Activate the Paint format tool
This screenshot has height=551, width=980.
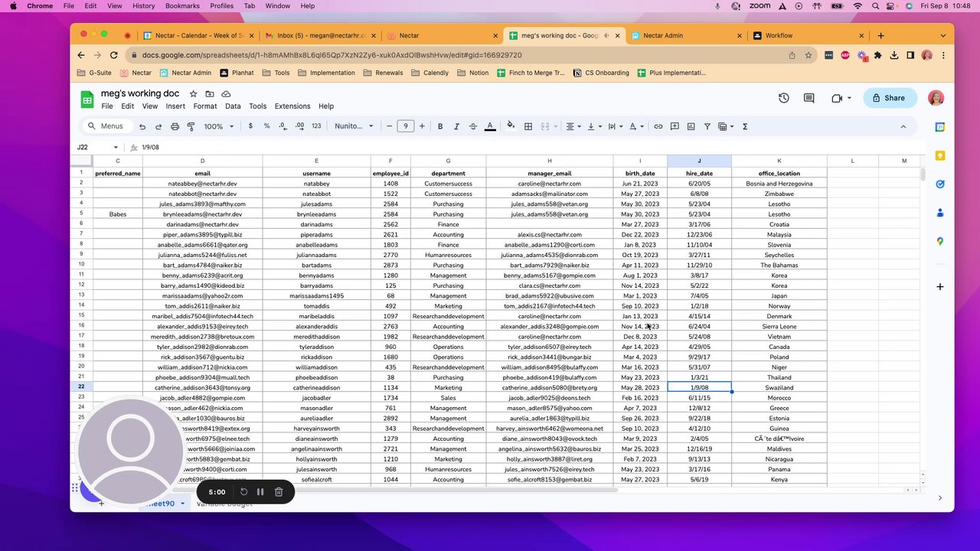(191, 126)
